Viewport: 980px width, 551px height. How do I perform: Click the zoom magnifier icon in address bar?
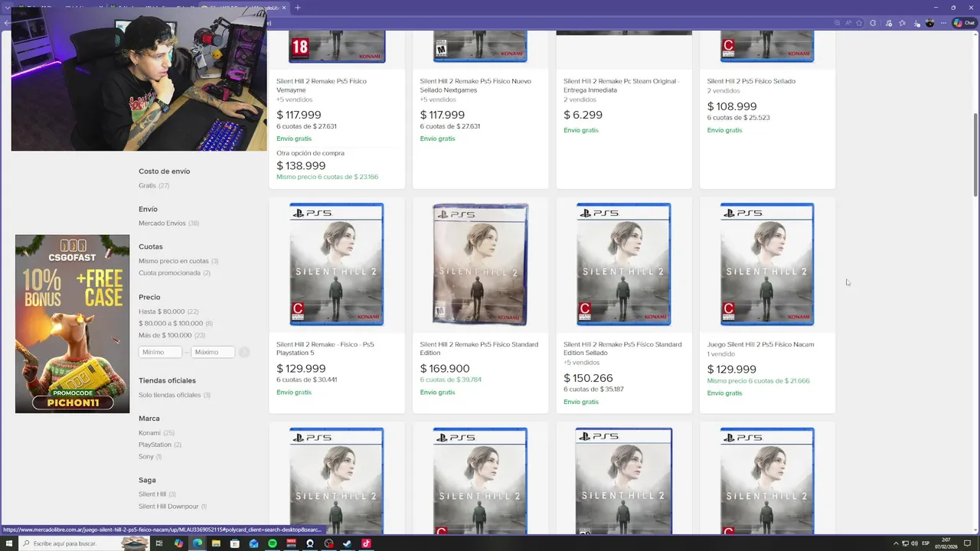(x=837, y=23)
